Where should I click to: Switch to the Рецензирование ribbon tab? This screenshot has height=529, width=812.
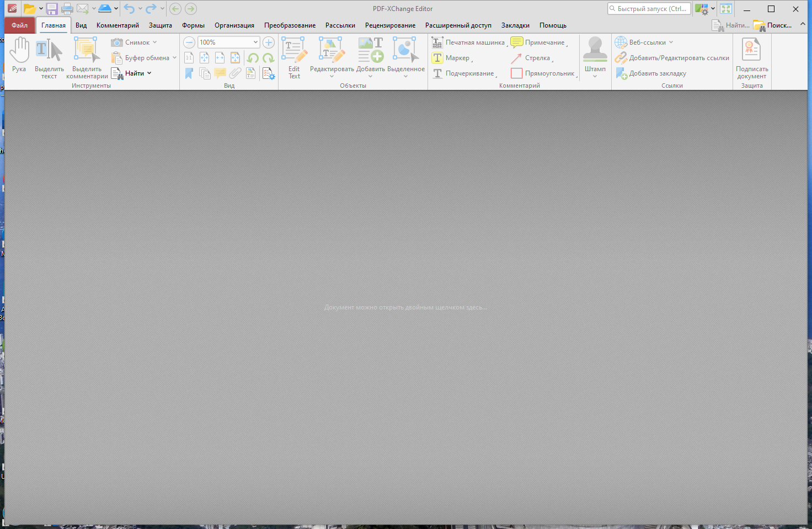point(389,25)
